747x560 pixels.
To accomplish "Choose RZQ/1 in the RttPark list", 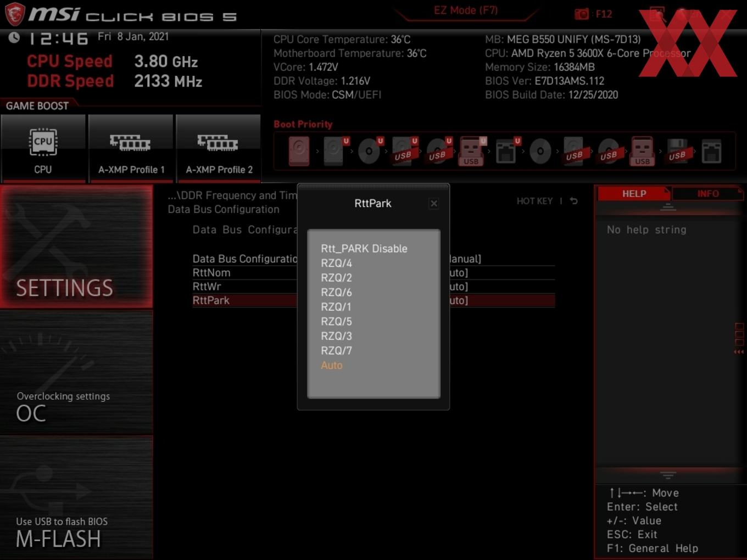I will pyautogui.click(x=336, y=307).
